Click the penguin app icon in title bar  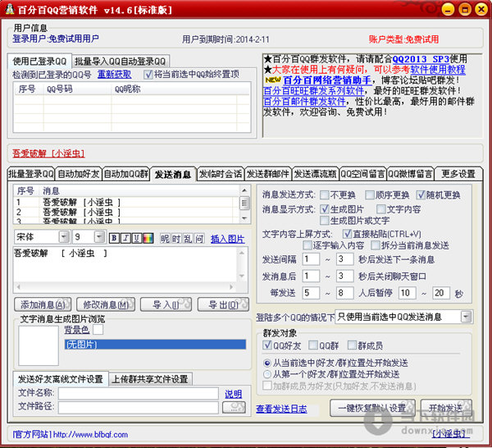(x=10, y=9)
